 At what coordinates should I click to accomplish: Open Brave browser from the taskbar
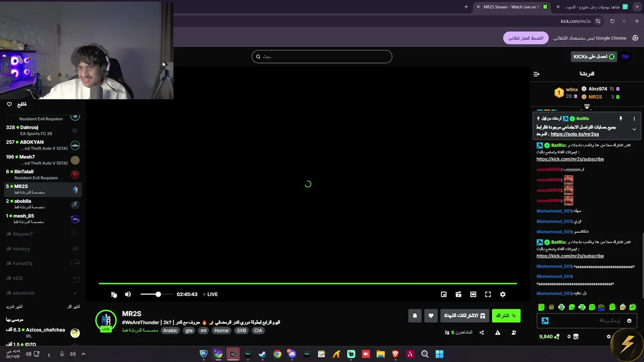point(395,354)
